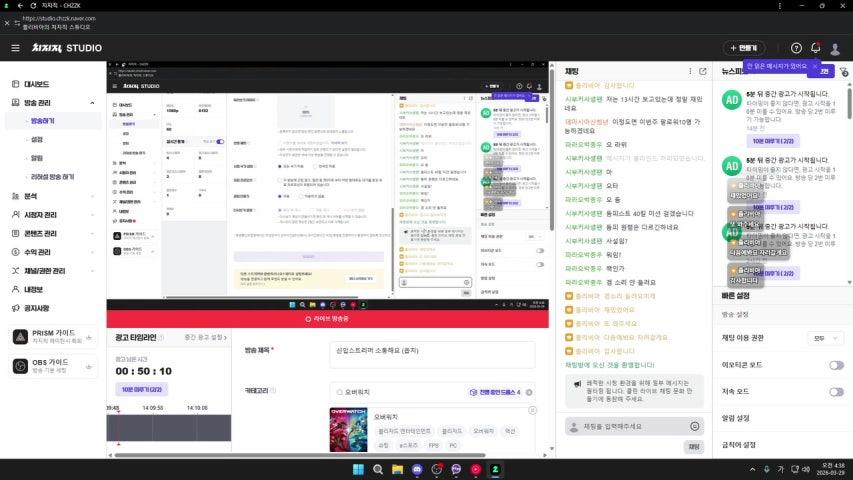Click 10분 미루기 in first newsfeed card
The height and width of the screenshot is (480, 853).
click(772, 141)
